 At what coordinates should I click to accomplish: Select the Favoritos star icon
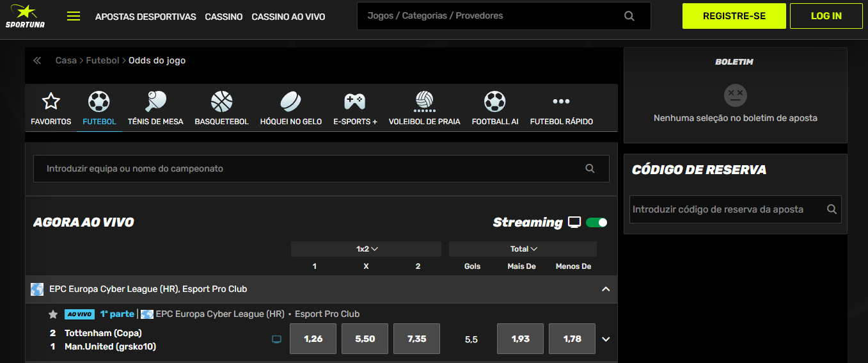(51, 101)
